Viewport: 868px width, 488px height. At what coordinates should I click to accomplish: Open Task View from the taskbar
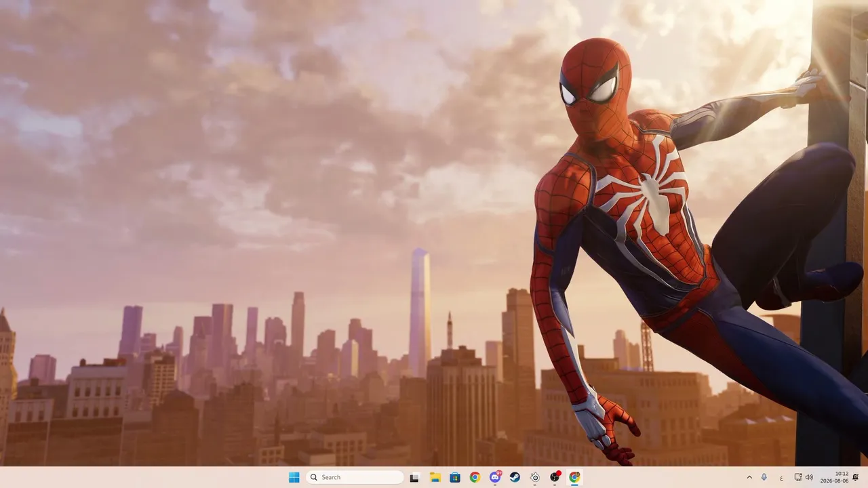(414, 477)
